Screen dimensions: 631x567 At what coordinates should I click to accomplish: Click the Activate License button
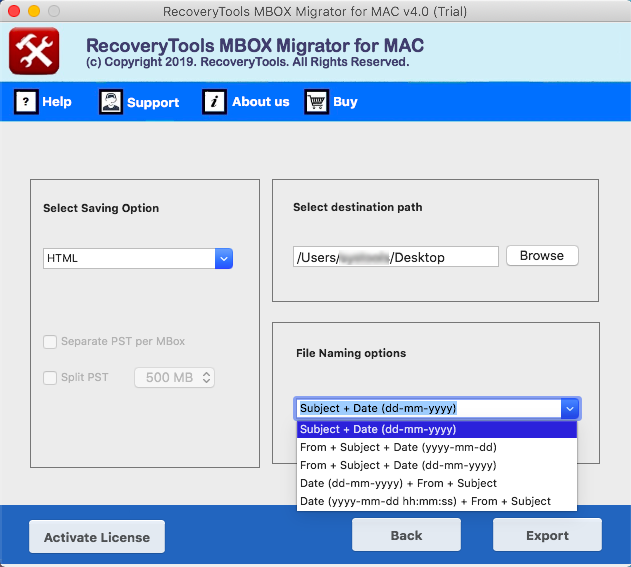tap(97, 537)
